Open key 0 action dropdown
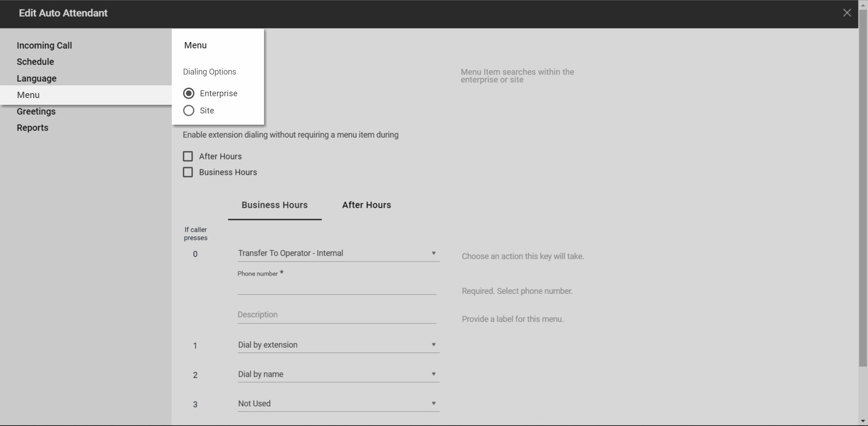This screenshot has width=868, height=426. click(x=338, y=253)
